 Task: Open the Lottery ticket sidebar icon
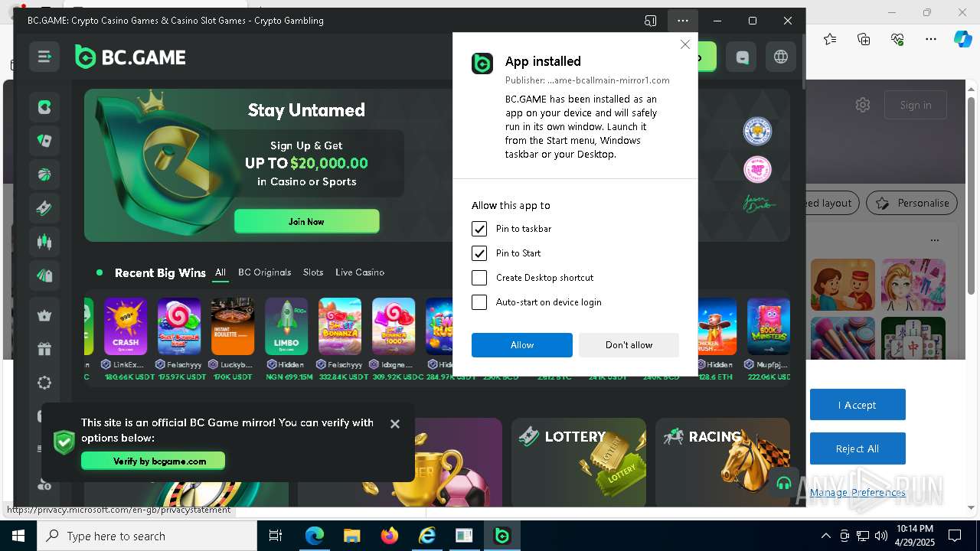pyautogui.click(x=44, y=208)
